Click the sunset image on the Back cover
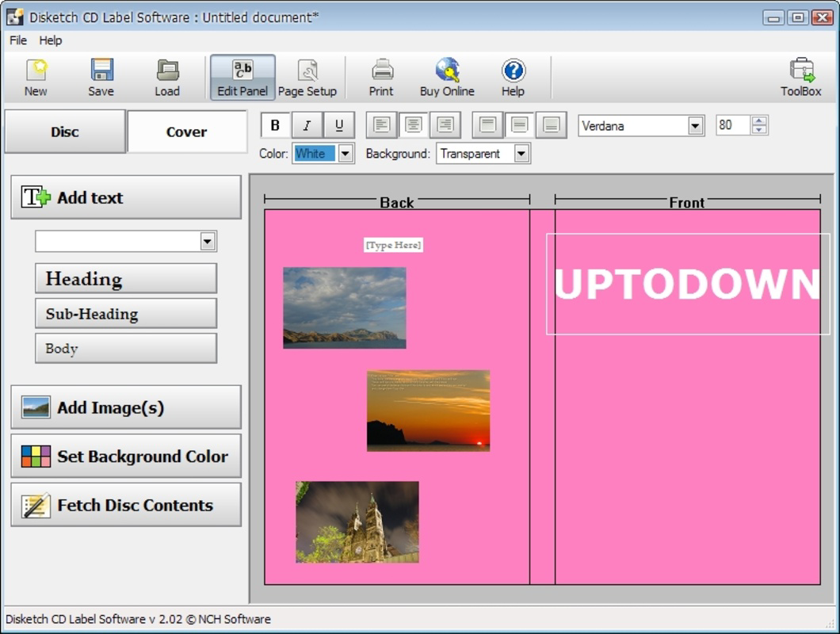The width and height of the screenshot is (840, 634). [x=428, y=410]
